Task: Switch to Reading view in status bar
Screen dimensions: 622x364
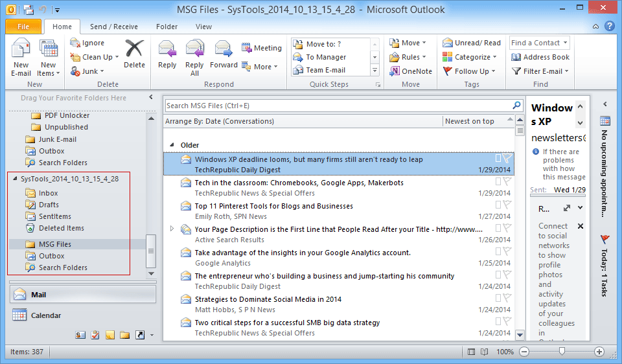Action: click(485, 352)
